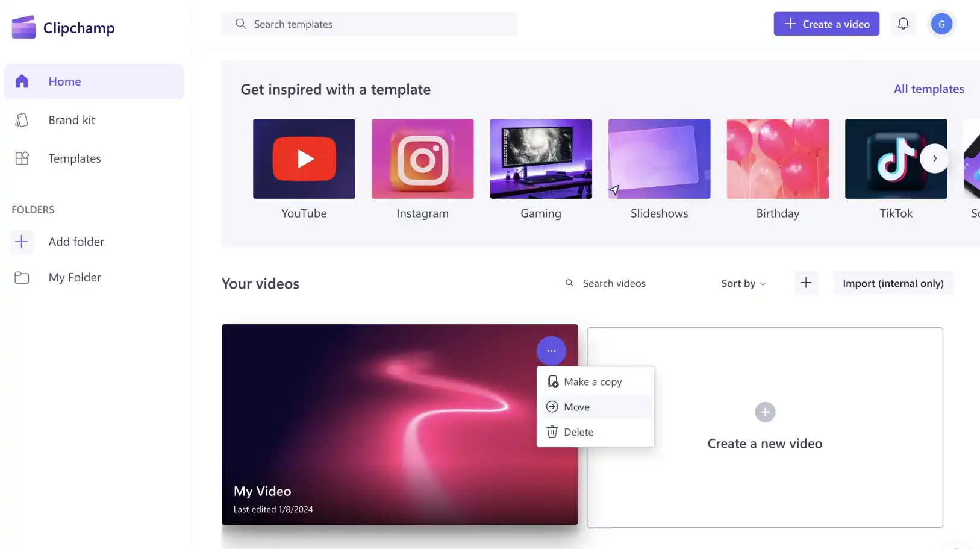
Task: Click the arrow icon next to Move
Action: point(552,407)
